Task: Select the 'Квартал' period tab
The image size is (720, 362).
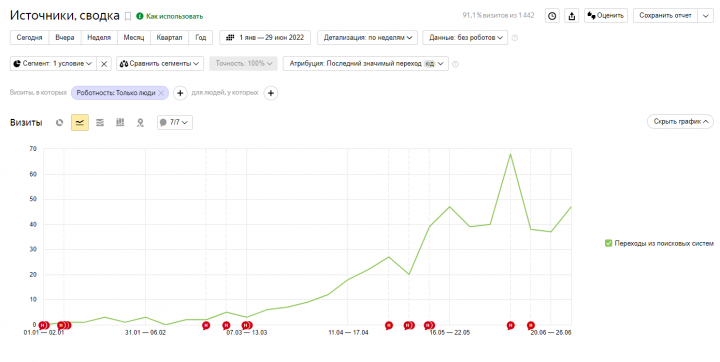Action: (x=169, y=38)
